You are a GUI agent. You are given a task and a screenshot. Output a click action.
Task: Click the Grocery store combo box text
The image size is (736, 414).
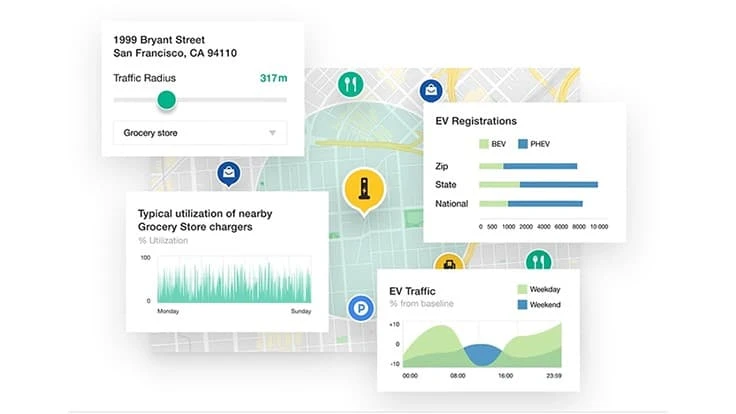(x=150, y=132)
